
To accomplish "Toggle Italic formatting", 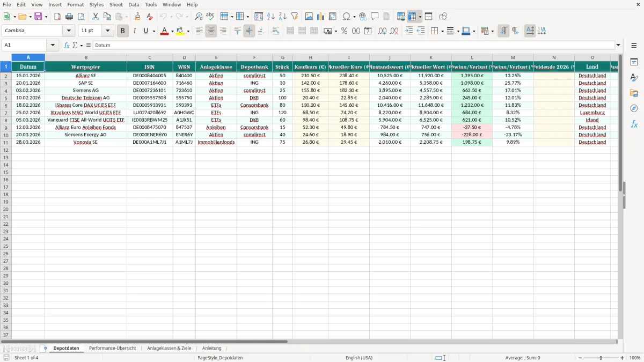I will click(x=134, y=31).
